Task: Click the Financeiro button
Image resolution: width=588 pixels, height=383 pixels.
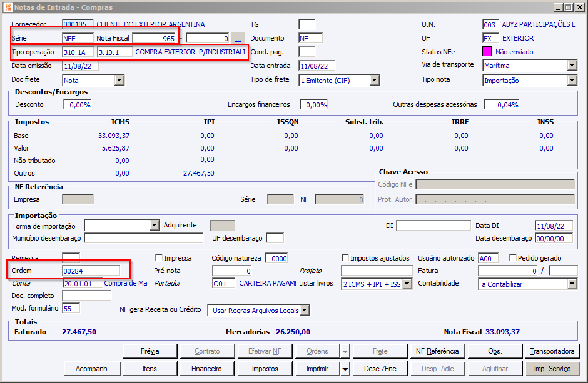Action: pos(206,369)
